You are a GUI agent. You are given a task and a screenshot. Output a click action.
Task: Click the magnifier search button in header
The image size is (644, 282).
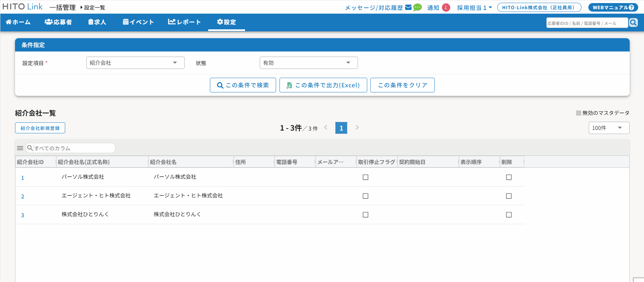point(633,23)
